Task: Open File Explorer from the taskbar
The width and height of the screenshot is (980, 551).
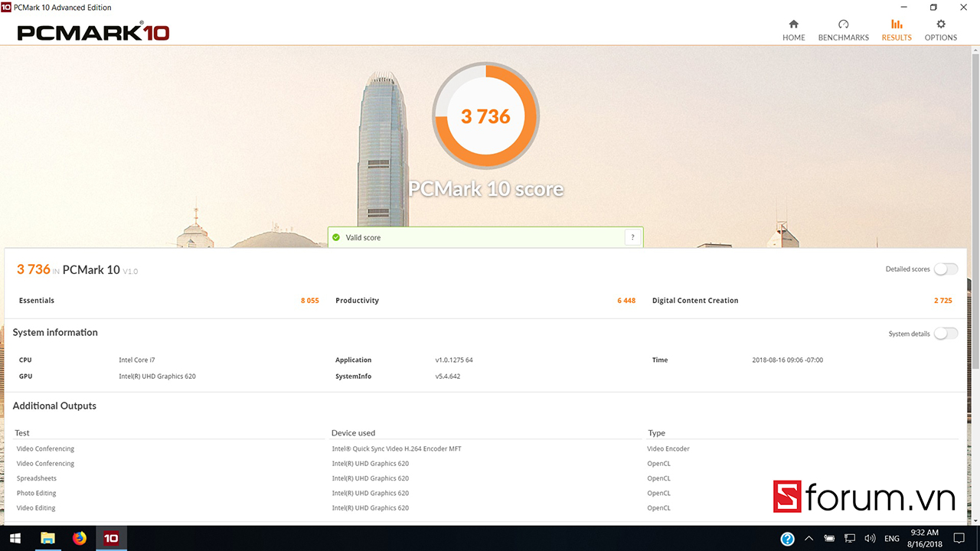Action: 47,538
